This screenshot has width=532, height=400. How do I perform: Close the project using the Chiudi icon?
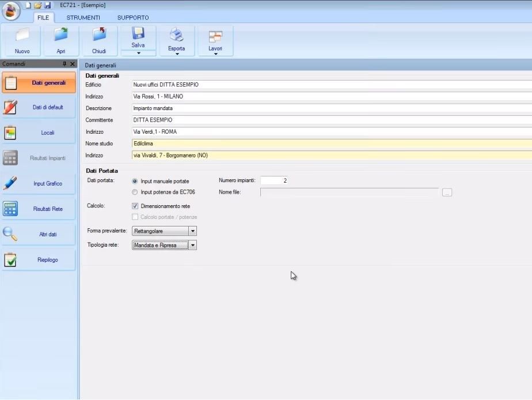click(99, 35)
